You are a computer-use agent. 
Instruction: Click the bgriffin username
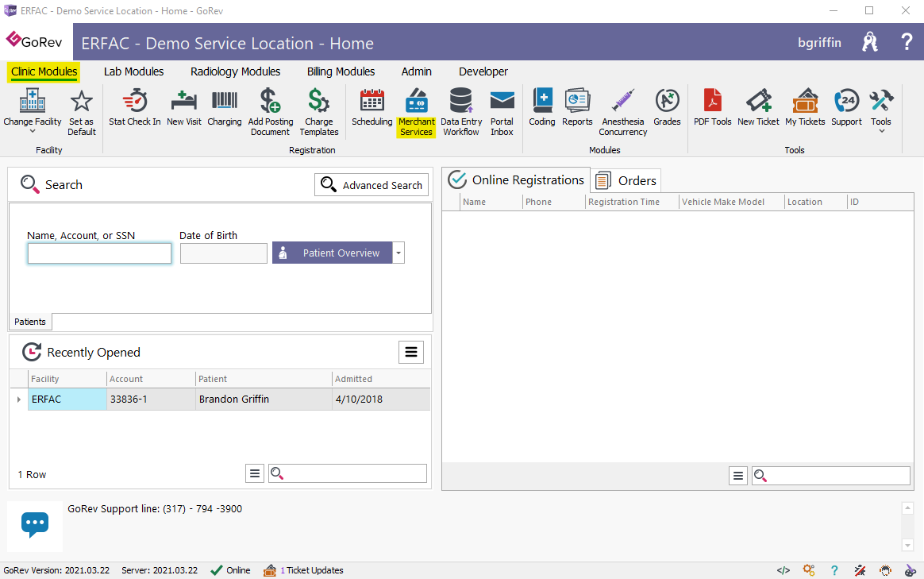click(819, 42)
